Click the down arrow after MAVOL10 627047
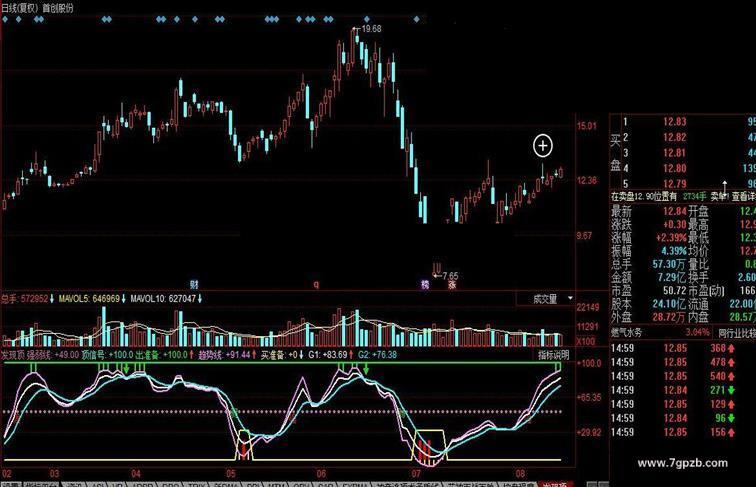 200,299
